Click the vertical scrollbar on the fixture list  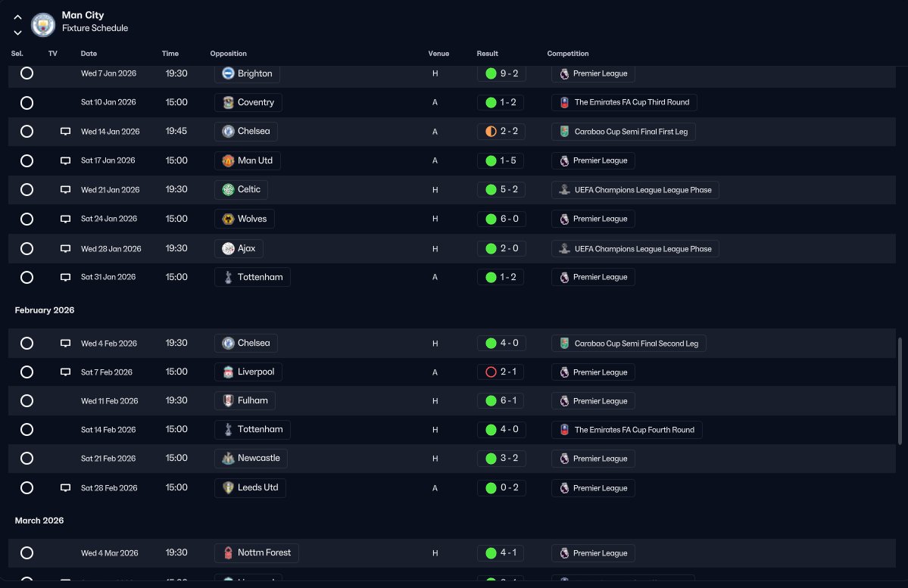pyautogui.click(x=900, y=391)
